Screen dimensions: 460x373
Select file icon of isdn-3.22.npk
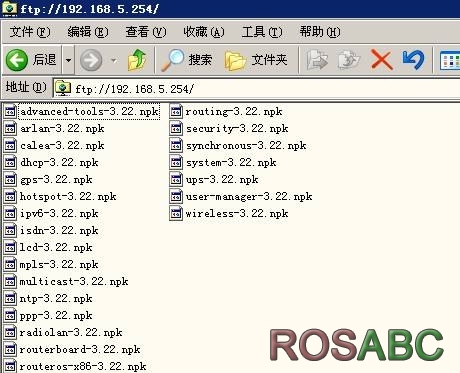pos(10,230)
